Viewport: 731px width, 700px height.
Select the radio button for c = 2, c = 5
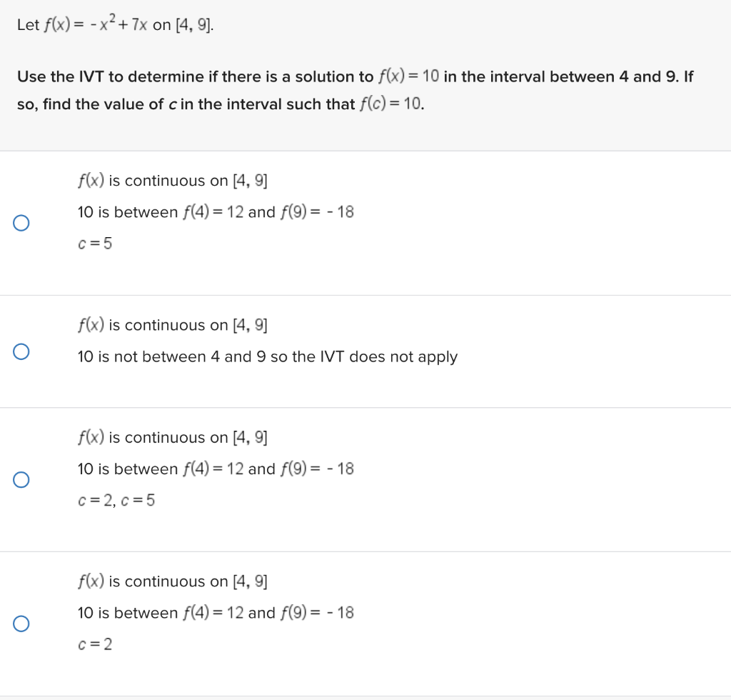pos(21,479)
